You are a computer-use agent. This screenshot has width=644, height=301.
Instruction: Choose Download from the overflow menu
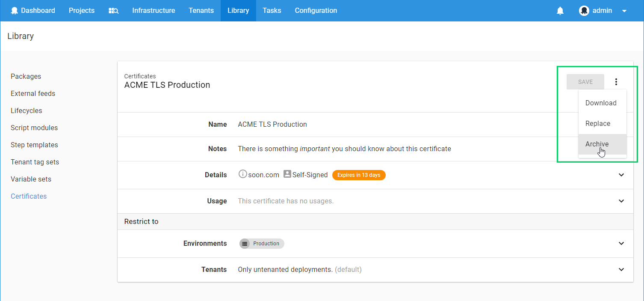(x=601, y=103)
